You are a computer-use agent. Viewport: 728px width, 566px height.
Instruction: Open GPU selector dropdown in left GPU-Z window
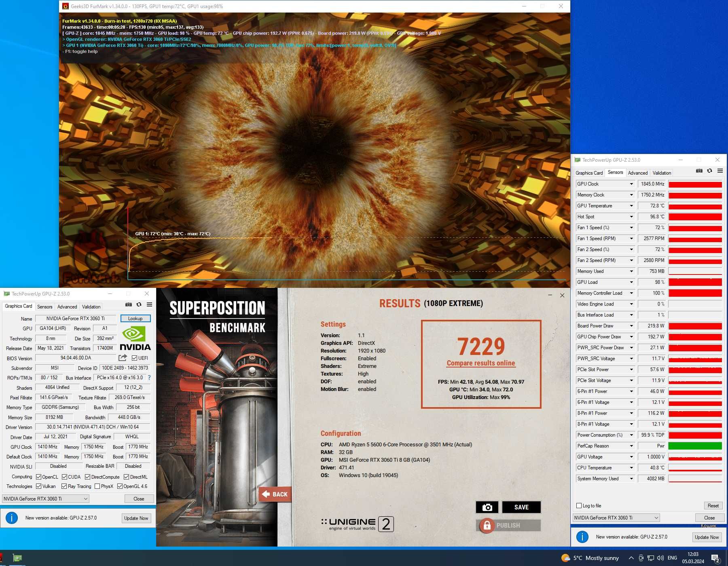coord(45,499)
